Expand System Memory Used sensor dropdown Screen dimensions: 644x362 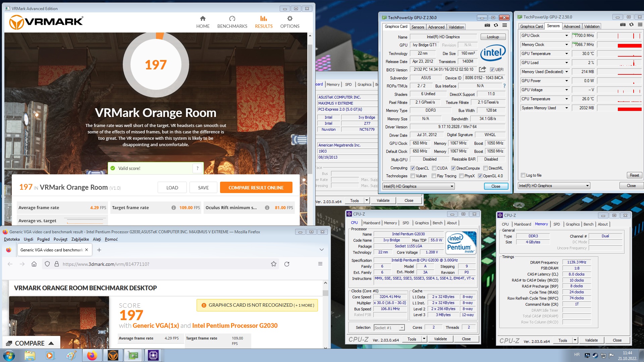(x=567, y=108)
